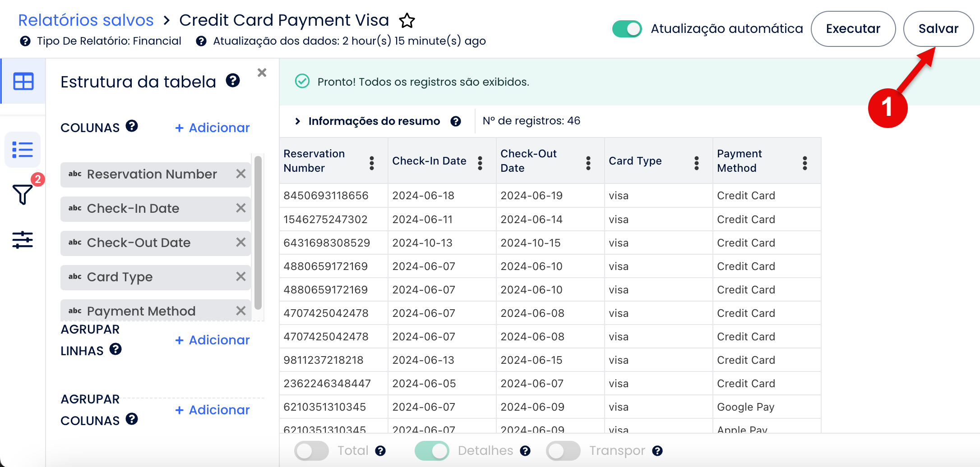Open Payment Method column kebab menu

point(805,163)
